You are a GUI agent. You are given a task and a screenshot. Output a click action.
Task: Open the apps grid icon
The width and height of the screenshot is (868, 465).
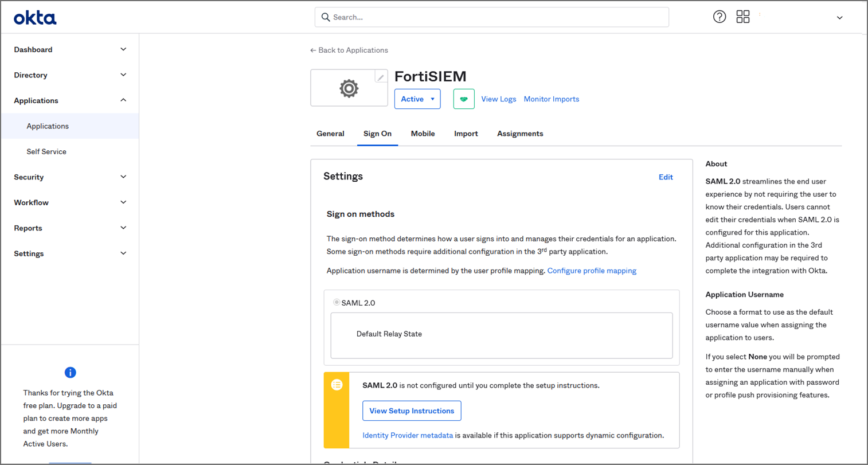[742, 17]
